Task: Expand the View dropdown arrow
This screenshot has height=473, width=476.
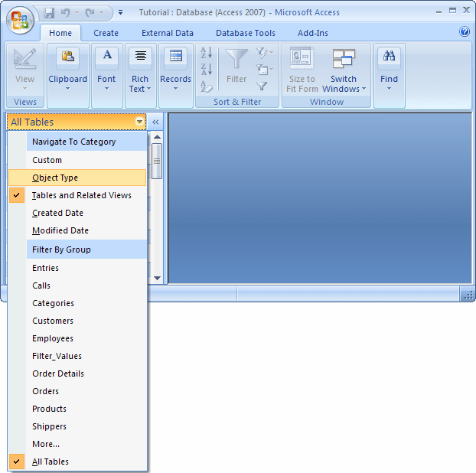Action: coord(25,89)
